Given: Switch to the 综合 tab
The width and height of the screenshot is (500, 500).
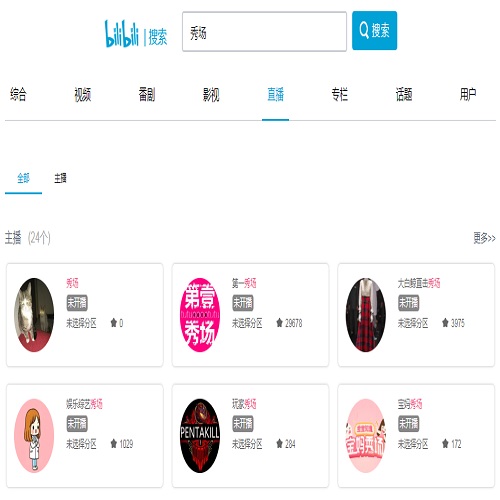Looking at the screenshot, I should click(18, 94).
